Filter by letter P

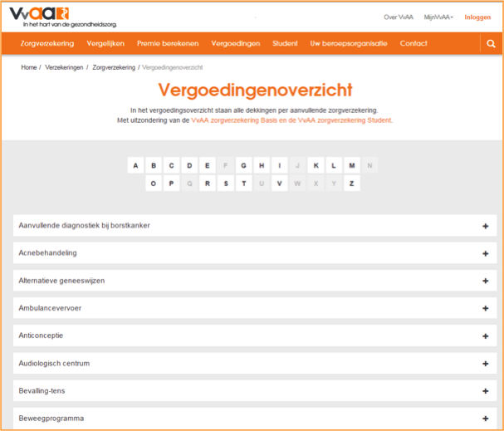coord(171,184)
